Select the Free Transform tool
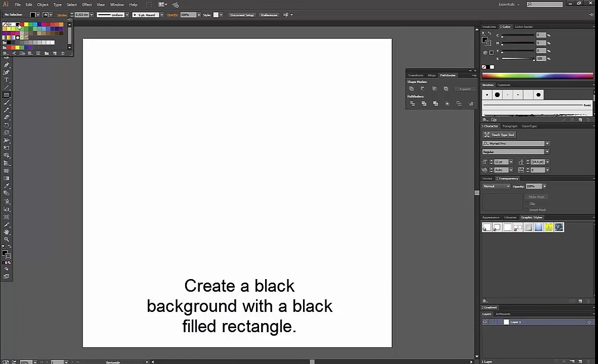Viewport: 598px width, 364px height. pyautogui.click(x=7, y=148)
